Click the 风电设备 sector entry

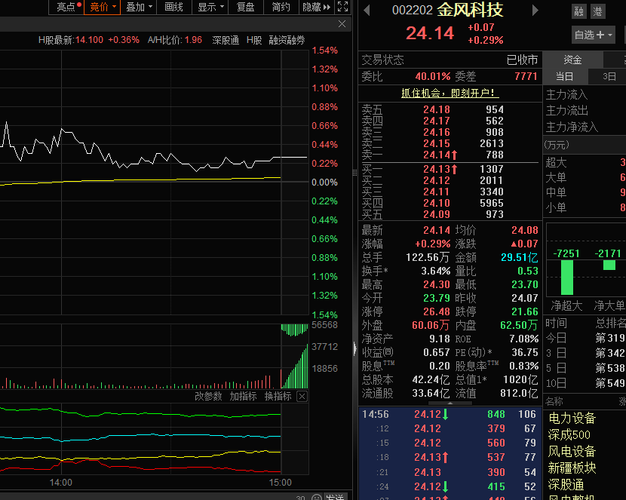(572, 451)
